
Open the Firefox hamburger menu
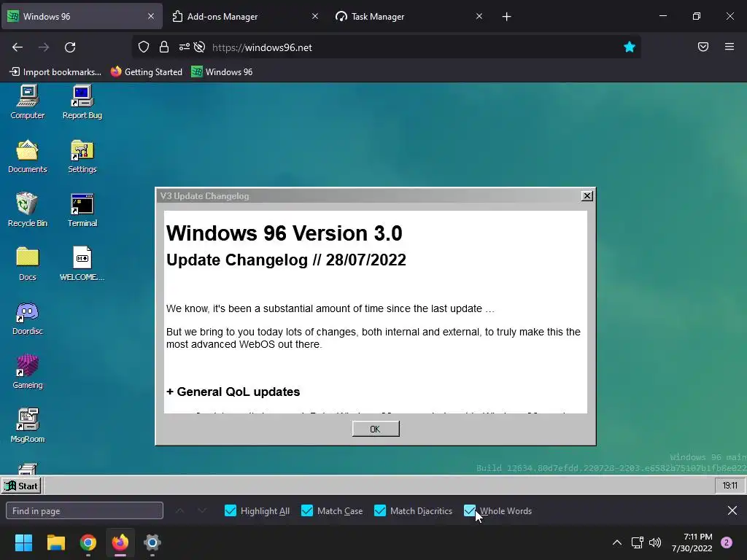click(x=729, y=47)
